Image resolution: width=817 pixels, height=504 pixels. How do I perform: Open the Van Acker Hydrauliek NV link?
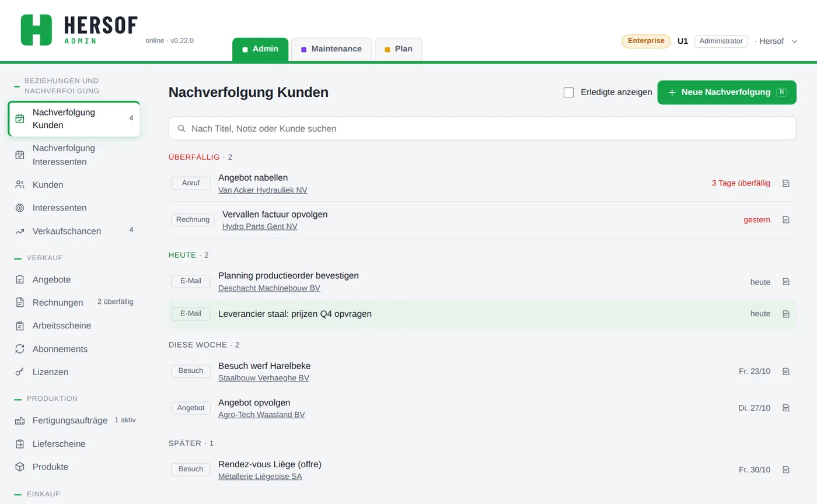point(263,190)
